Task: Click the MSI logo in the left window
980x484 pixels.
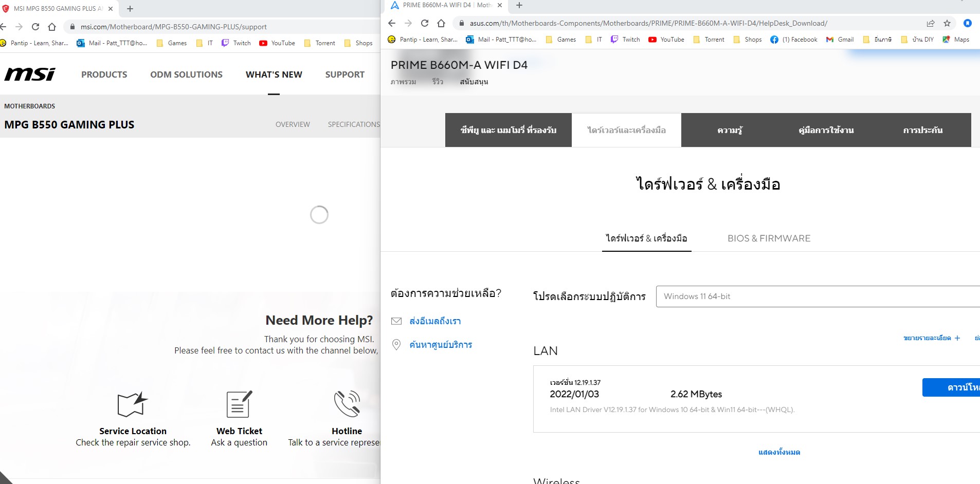Action: pos(30,75)
